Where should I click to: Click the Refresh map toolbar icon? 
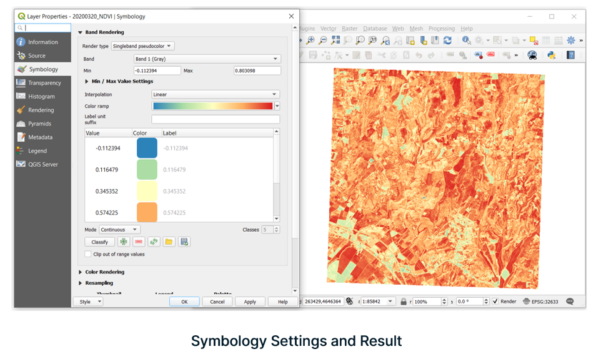pyautogui.click(x=447, y=41)
